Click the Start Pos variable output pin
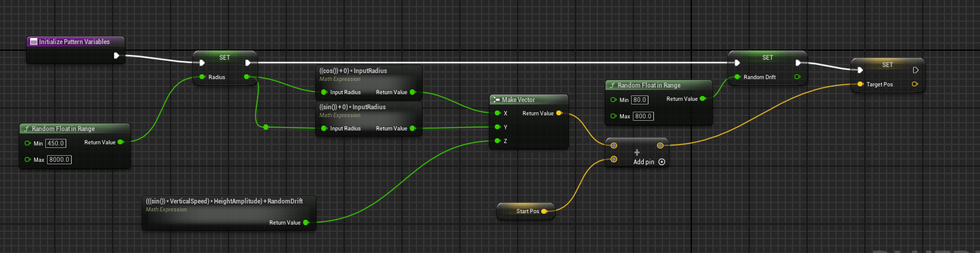 (544, 211)
